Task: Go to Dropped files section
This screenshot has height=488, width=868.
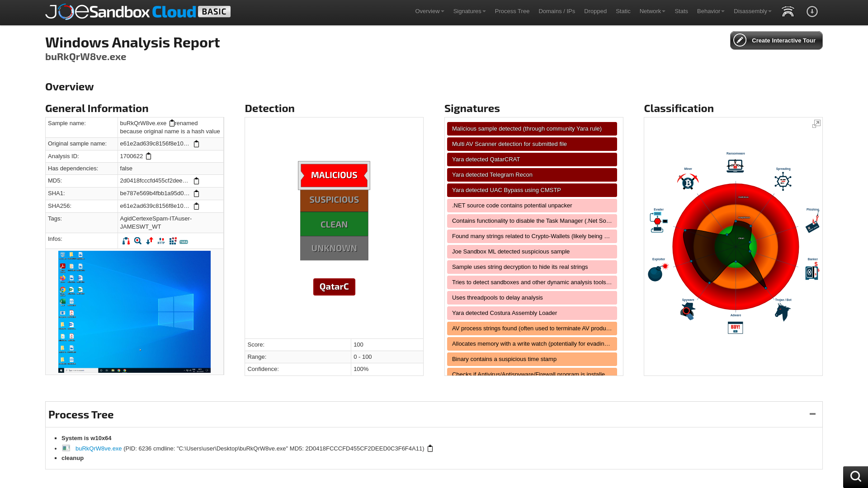Action: tap(595, 11)
